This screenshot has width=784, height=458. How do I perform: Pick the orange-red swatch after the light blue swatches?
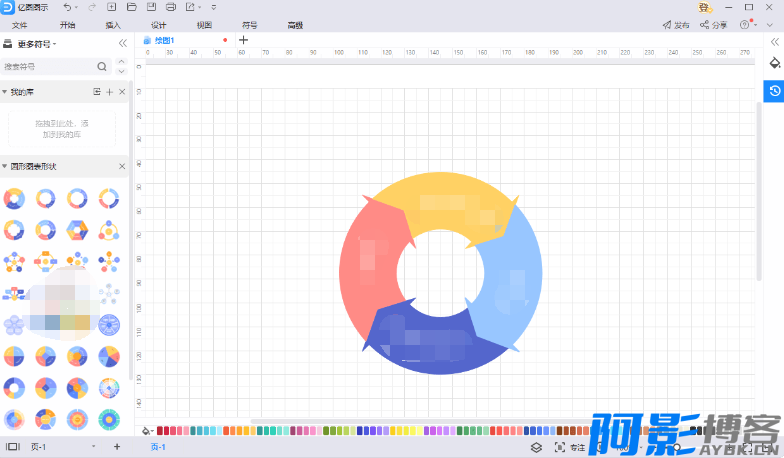[226, 430]
